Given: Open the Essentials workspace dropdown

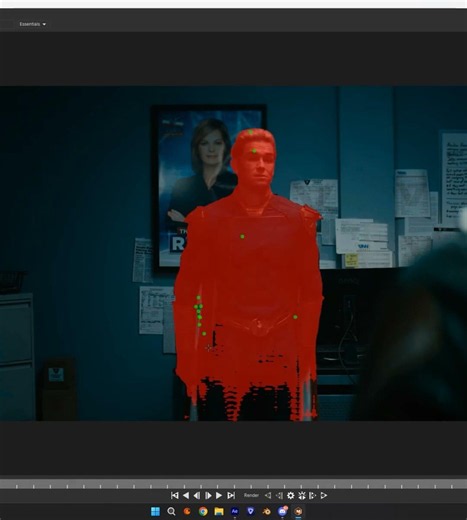Looking at the screenshot, I should pyautogui.click(x=32, y=24).
